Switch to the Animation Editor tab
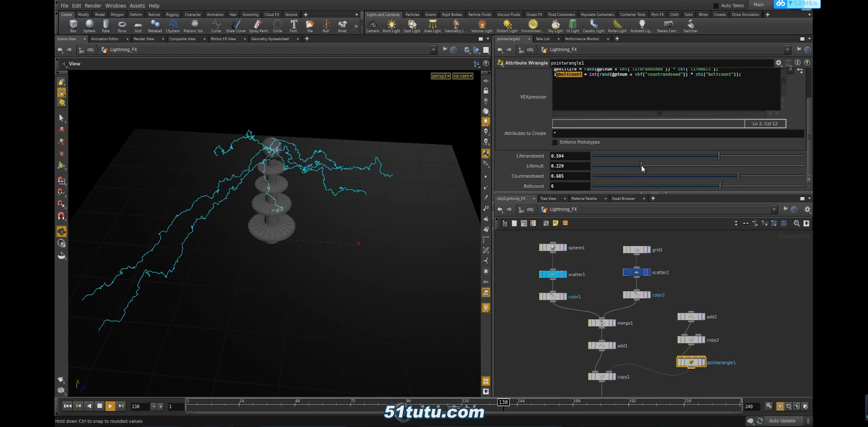Image resolution: width=868 pixels, height=427 pixels. [x=105, y=39]
